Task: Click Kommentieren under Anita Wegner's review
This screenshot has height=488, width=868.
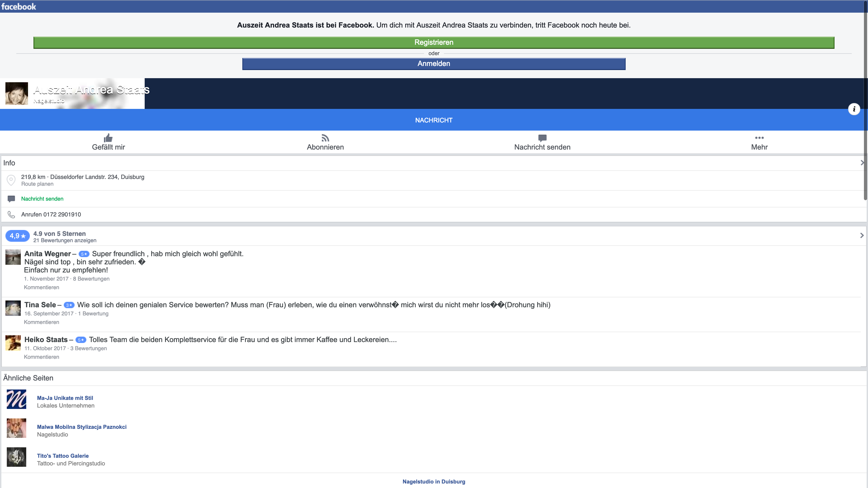Action: click(41, 287)
